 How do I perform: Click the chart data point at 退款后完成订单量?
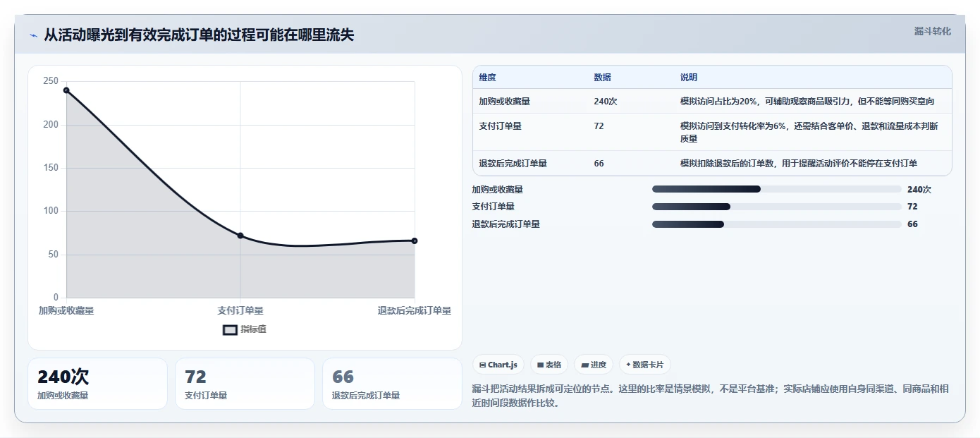click(415, 241)
